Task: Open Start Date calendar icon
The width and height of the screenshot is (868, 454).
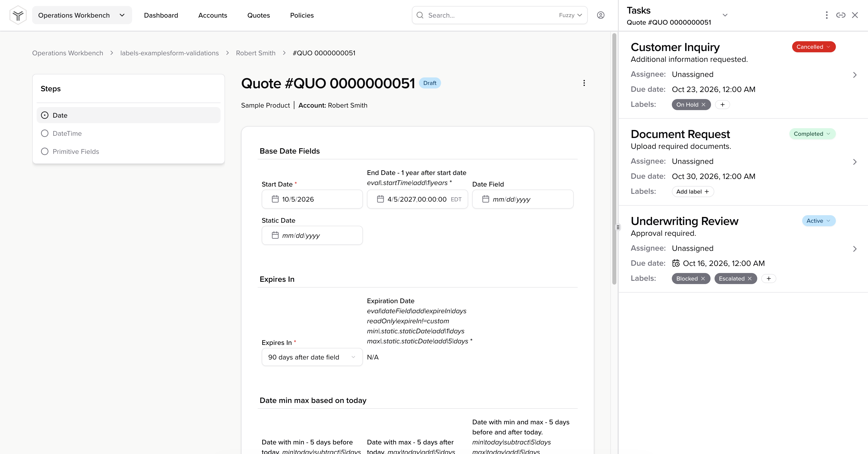Action: 275,199
